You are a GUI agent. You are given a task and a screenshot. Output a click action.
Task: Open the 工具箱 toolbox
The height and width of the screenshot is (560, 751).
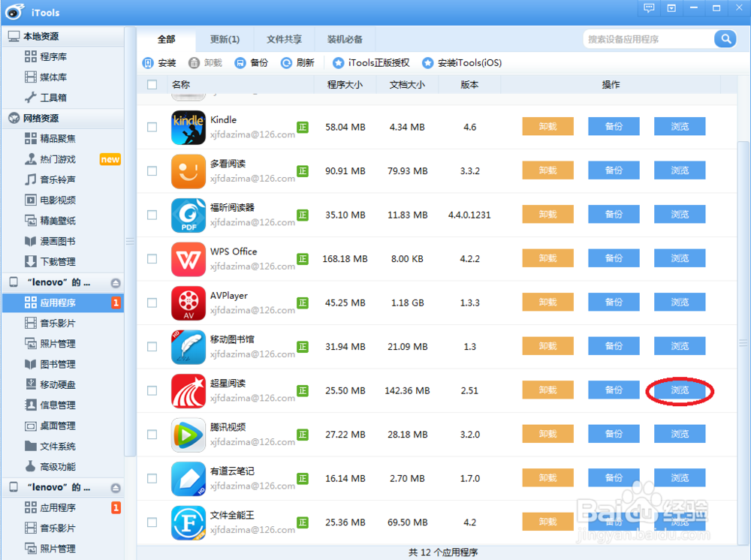click(x=53, y=98)
